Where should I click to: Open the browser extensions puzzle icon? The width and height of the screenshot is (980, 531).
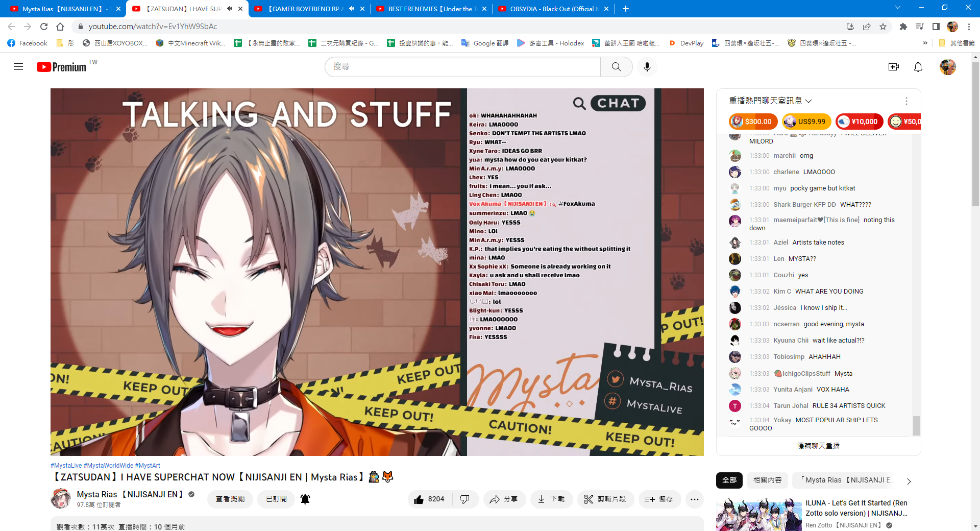point(903,27)
